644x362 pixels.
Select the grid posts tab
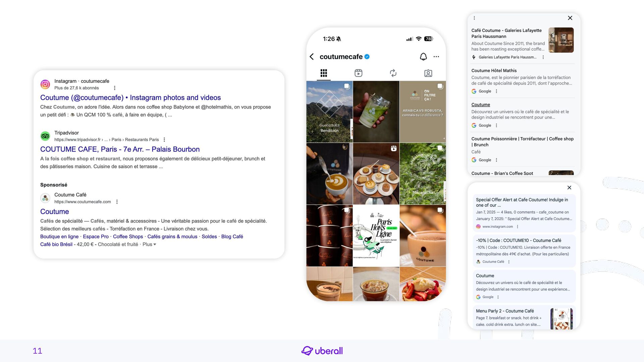point(324,73)
